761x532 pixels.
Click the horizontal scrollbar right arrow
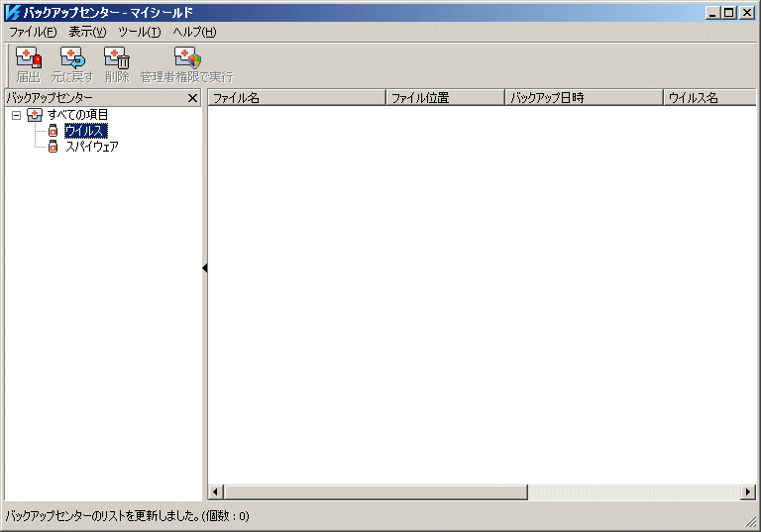click(x=748, y=492)
